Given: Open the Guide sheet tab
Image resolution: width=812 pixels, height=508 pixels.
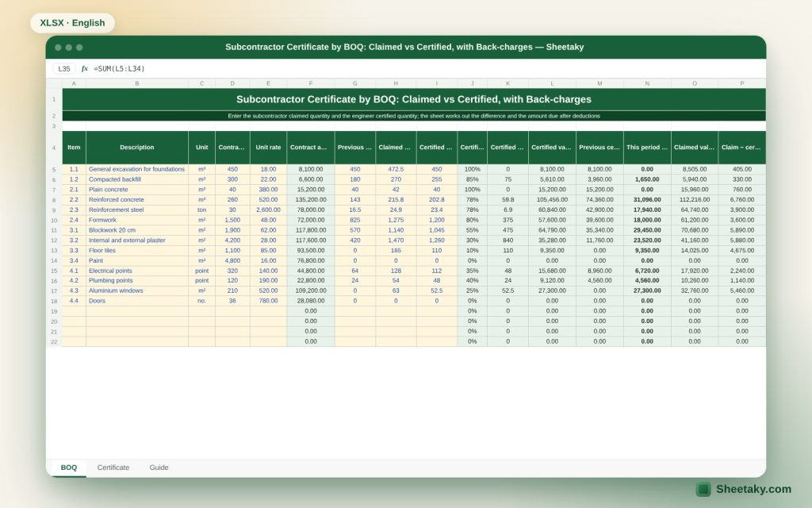Looking at the screenshot, I should [x=159, y=467].
